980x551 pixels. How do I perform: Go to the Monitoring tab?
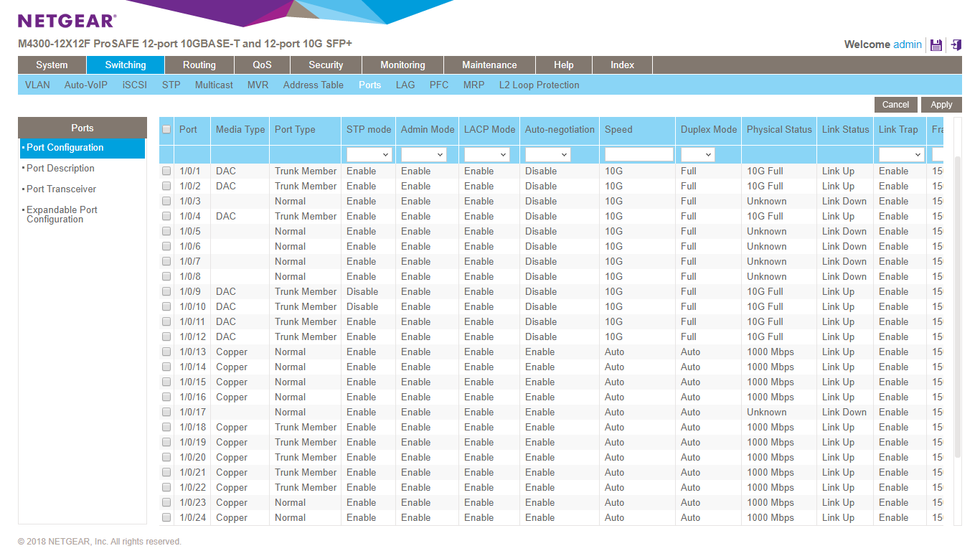coord(402,65)
